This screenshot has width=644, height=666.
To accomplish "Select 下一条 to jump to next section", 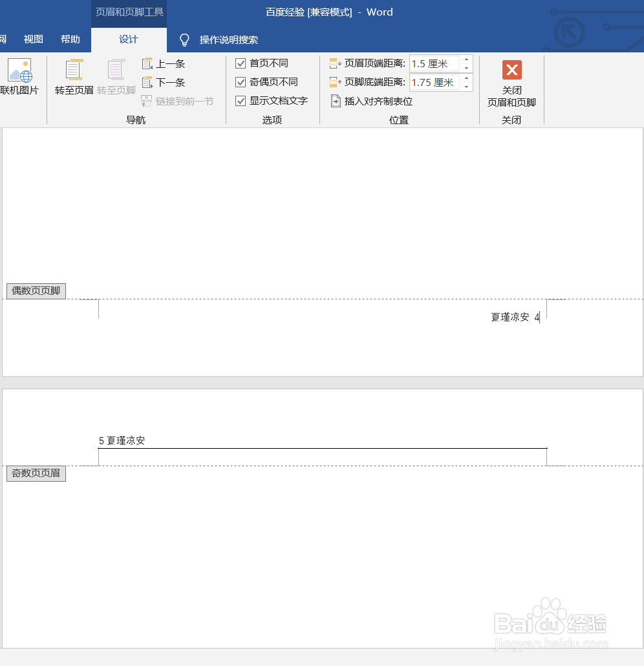I will 162,82.
